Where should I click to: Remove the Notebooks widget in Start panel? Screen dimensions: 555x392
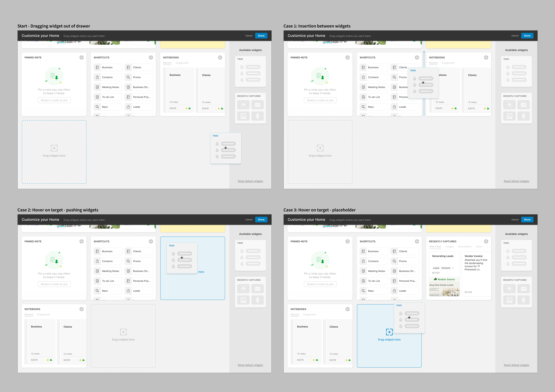tap(220, 57)
